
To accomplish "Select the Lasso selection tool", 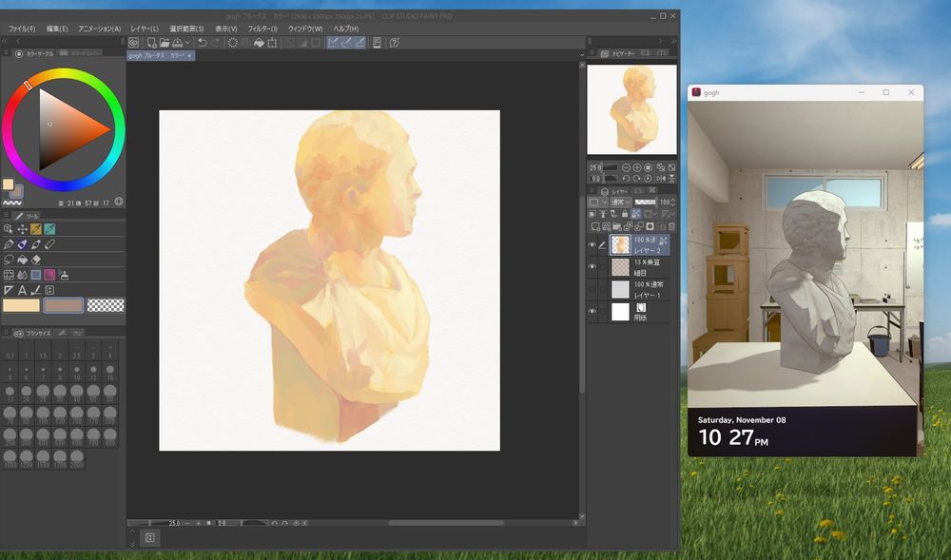I will [9, 260].
